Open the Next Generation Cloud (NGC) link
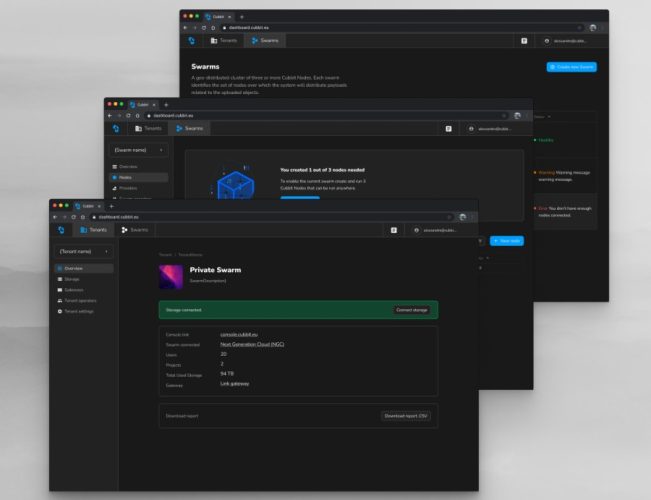 [252, 344]
